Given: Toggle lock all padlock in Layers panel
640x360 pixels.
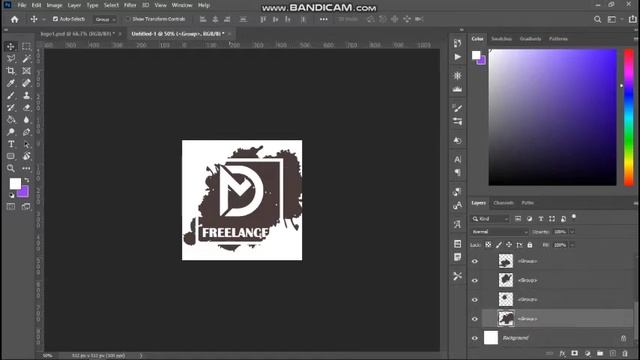Looking at the screenshot, I should pos(530,245).
